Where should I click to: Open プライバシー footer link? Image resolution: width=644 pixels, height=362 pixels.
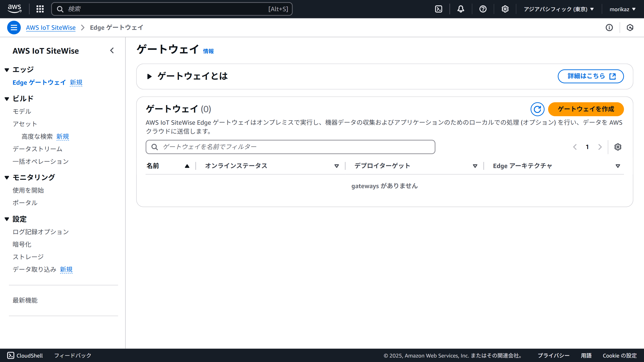click(x=553, y=356)
